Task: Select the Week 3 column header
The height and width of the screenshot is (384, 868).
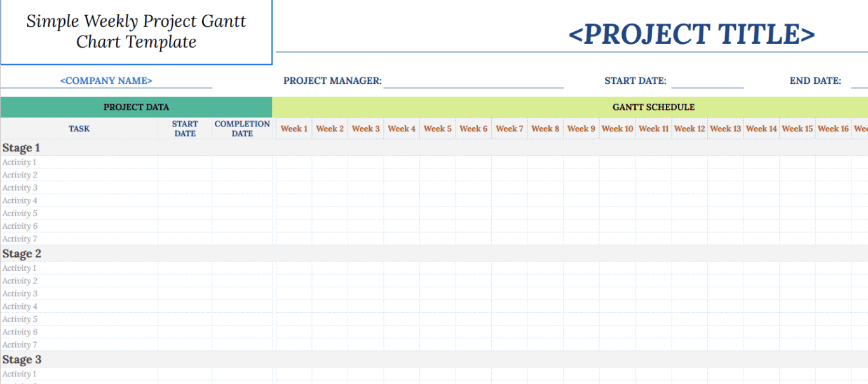Action: pyautogui.click(x=365, y=128)
